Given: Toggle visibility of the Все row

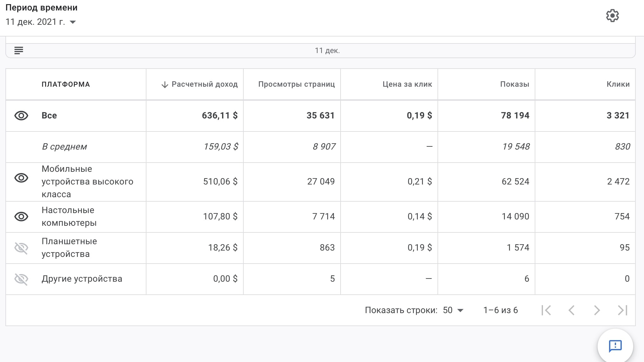Looking at the screenshot, I should (21, 116).
